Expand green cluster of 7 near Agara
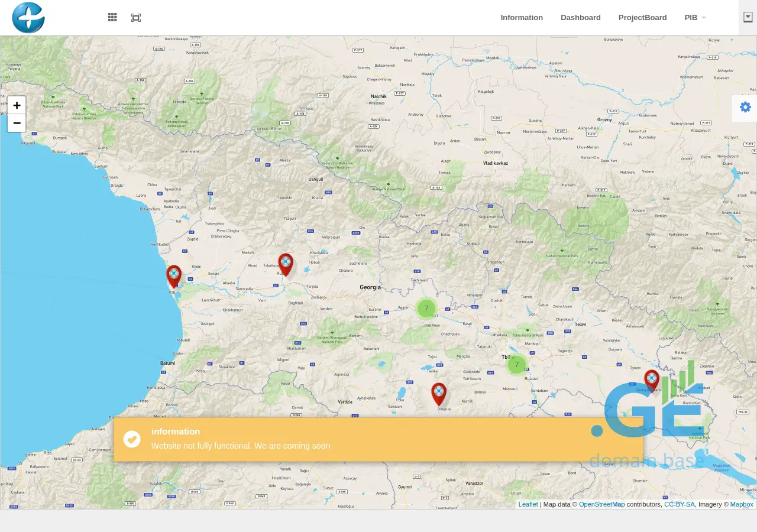757x532 pixels. (x=426, y=309)
